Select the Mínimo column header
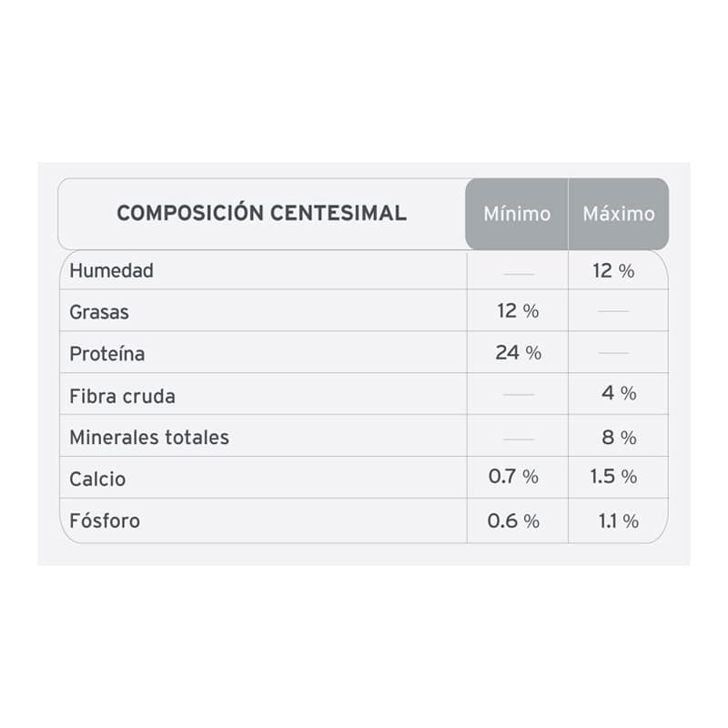The height and width of the screenshot is (728, 728). click(517, 214)
